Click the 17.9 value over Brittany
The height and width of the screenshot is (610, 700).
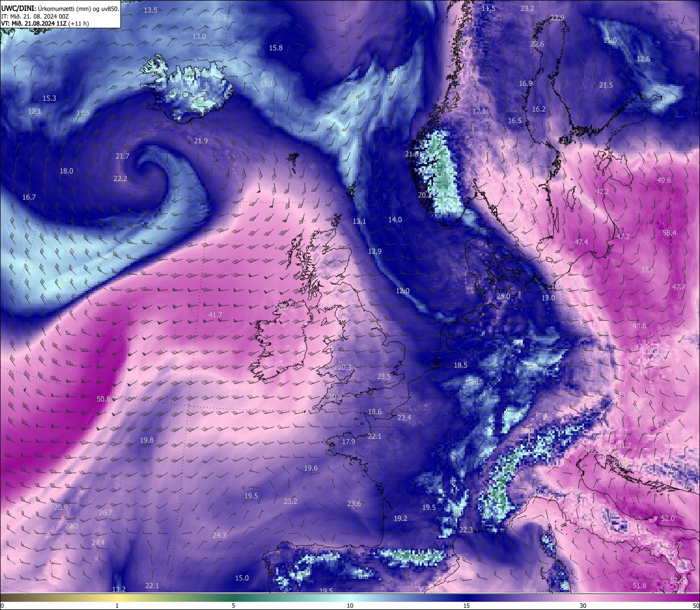point(348,442)
